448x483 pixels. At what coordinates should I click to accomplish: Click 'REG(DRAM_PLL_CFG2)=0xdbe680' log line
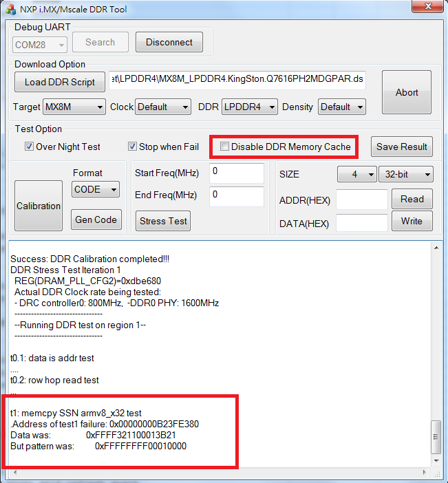pos(87,281)
